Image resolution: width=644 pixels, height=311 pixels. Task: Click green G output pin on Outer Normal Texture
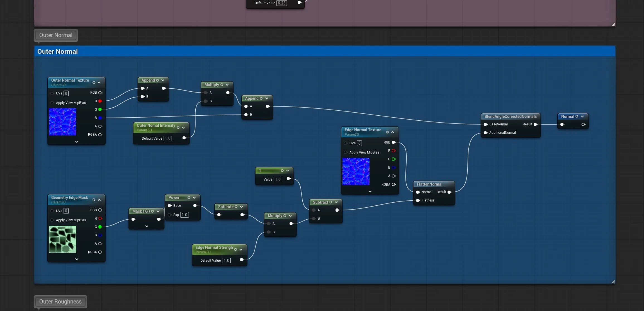click(100, 110)
